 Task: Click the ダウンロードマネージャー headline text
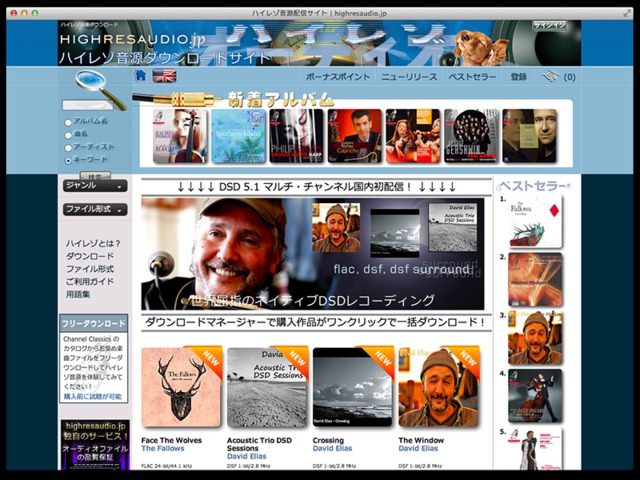click(x=316, y=322)
